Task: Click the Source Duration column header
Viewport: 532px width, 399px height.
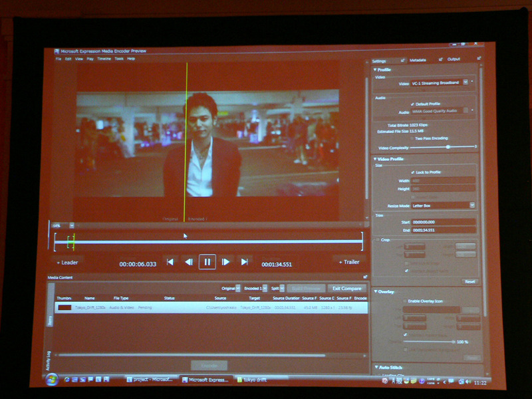Action: pyautogui.click(x=286, y=298)
